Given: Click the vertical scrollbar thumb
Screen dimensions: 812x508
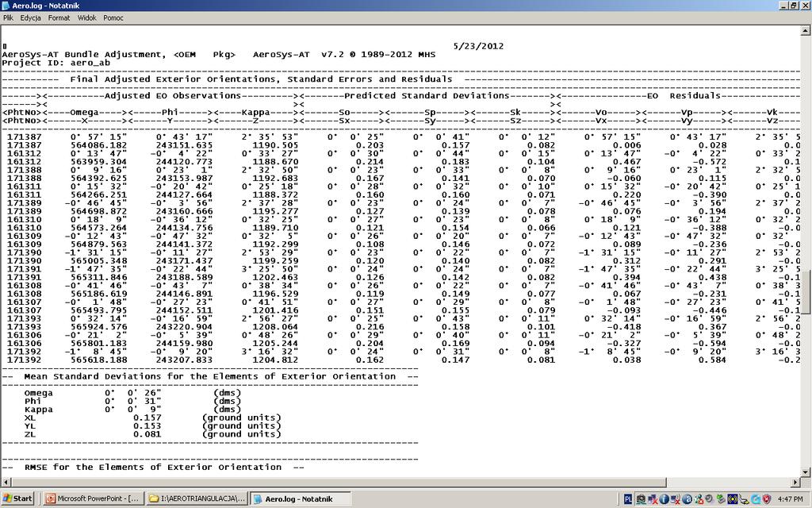Looking at the screenshot, I should [806, 292].
